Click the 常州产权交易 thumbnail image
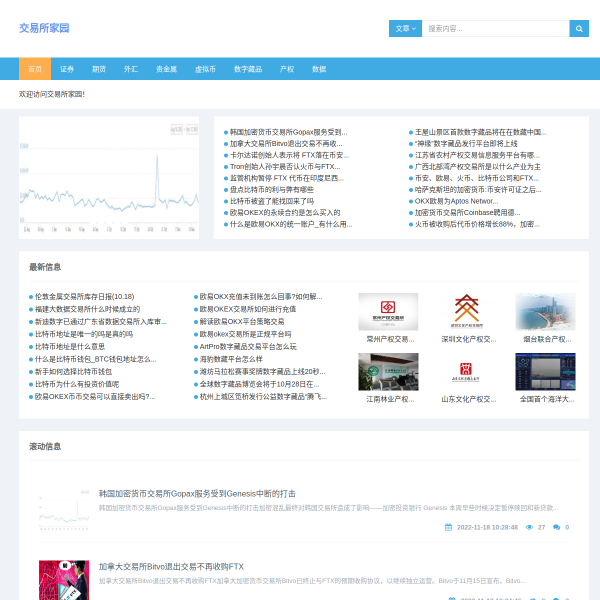Viewport: 600px width, 600px height. point(388,312)
